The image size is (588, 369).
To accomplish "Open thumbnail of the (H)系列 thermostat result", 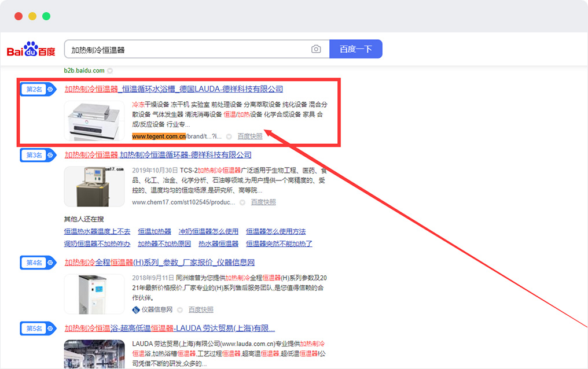I will pos(94,294).
